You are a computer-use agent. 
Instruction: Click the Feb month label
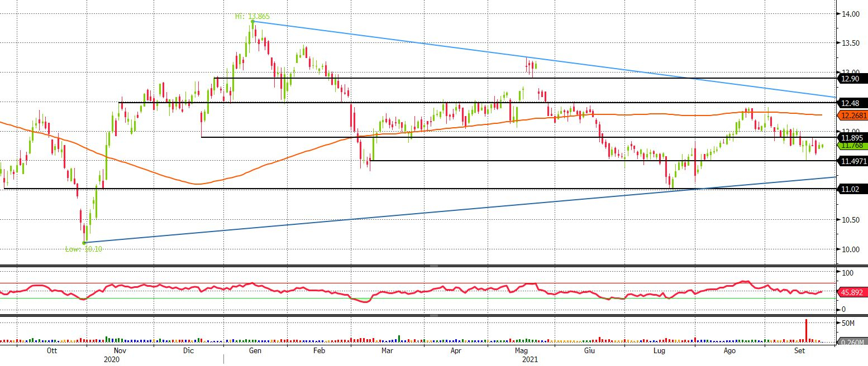point(319,351)
